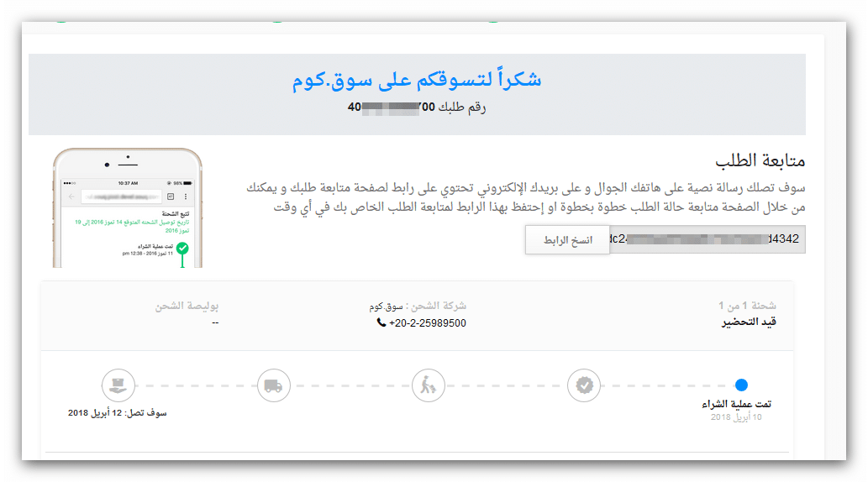
Task: Click the delivery truck step icon
Action: (x=273, y=385)
